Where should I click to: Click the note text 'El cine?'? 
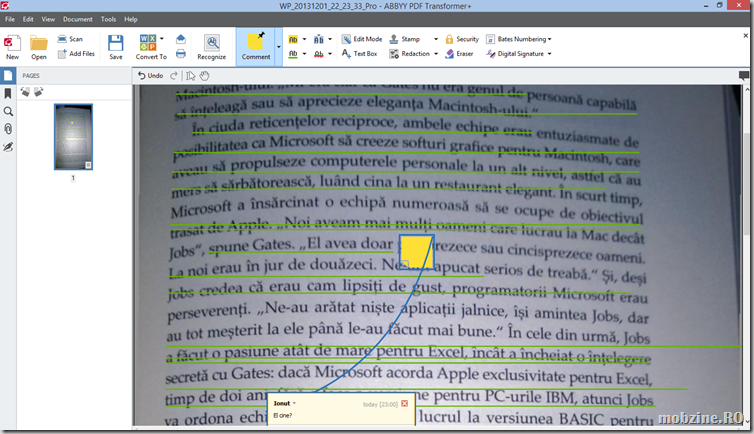(x=283, y=416)
